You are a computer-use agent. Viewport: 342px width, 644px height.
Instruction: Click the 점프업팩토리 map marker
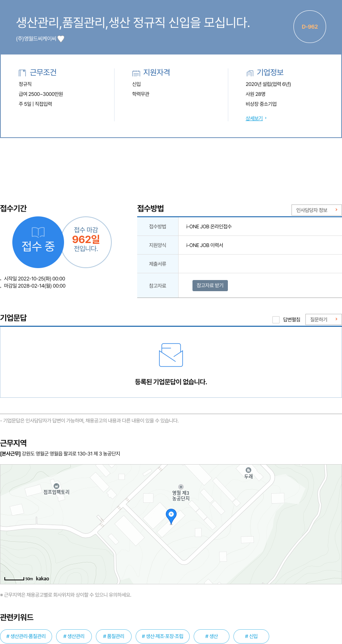[x=56, y=486]
